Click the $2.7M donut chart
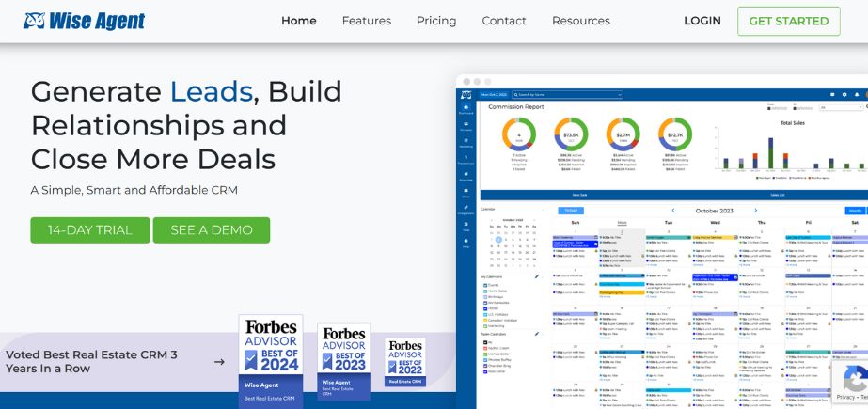The height and width of the screenshot is (409, 868). click(x=623, y=134)
